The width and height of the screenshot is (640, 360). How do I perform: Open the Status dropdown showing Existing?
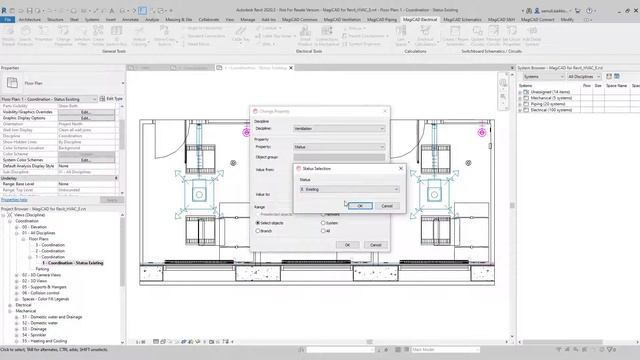pos(349,189)
